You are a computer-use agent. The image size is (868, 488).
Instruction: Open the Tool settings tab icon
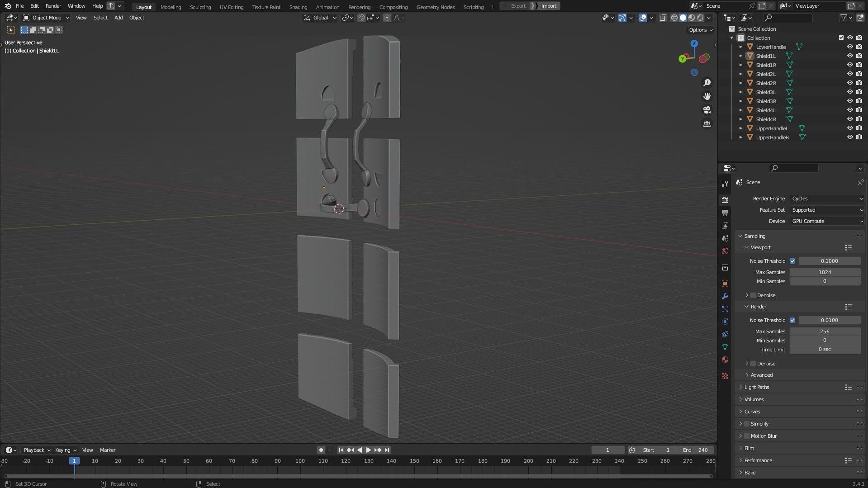pos(725,184)
